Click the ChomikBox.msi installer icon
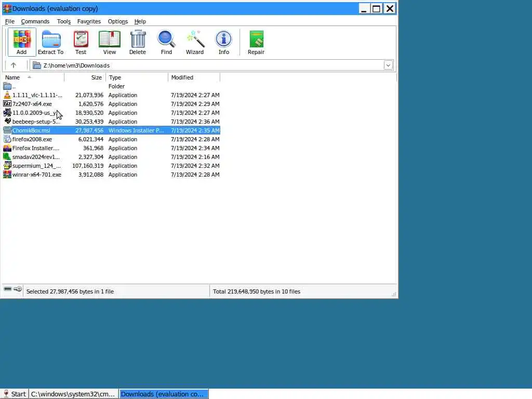Screen dimensions: 532x399 pyautogui.click(x=7, y=130)
